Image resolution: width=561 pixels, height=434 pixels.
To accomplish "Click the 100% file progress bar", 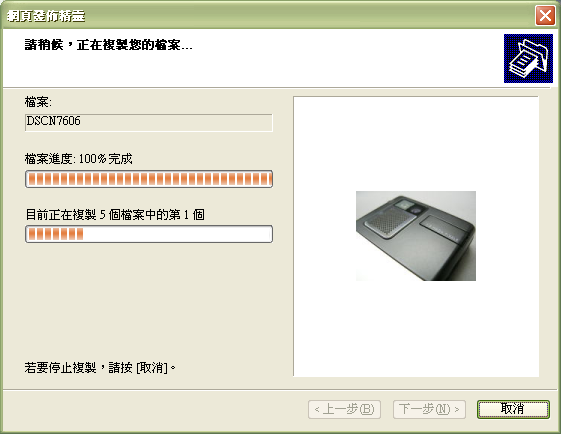I will coord(149,179).
